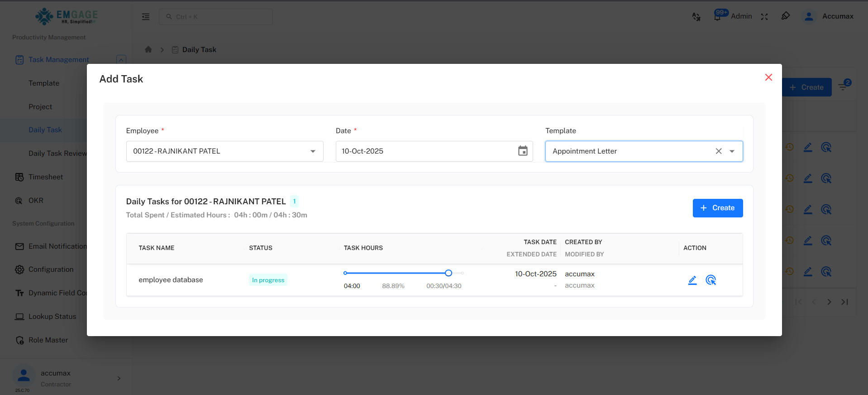
Task: Open the calendar picker in Date field
Action: click(x=523, y=151)
